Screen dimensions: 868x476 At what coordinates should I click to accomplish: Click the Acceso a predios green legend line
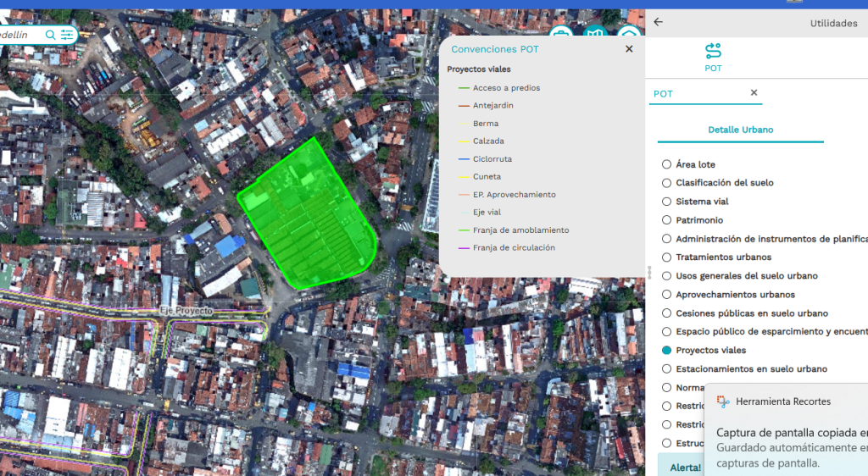464,88
